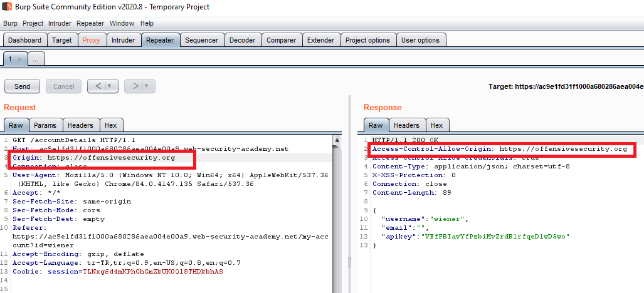Click the Request panel heading

(19, 107)
